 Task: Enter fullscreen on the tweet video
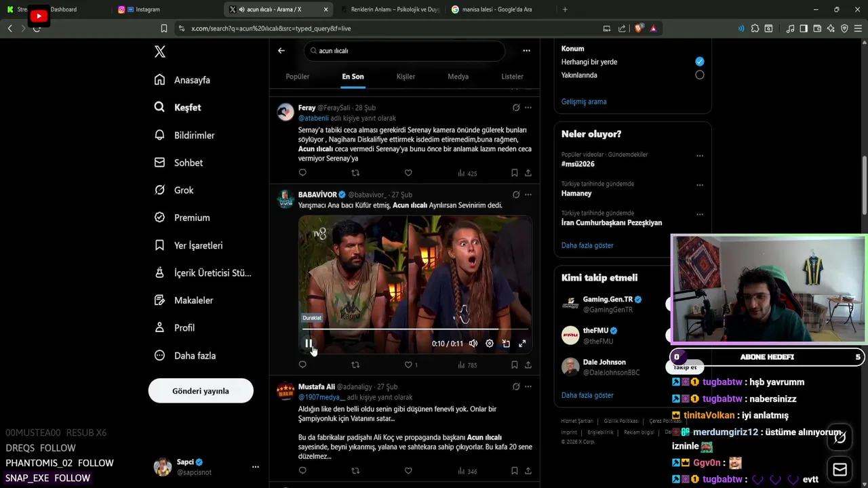pos(522,344)
